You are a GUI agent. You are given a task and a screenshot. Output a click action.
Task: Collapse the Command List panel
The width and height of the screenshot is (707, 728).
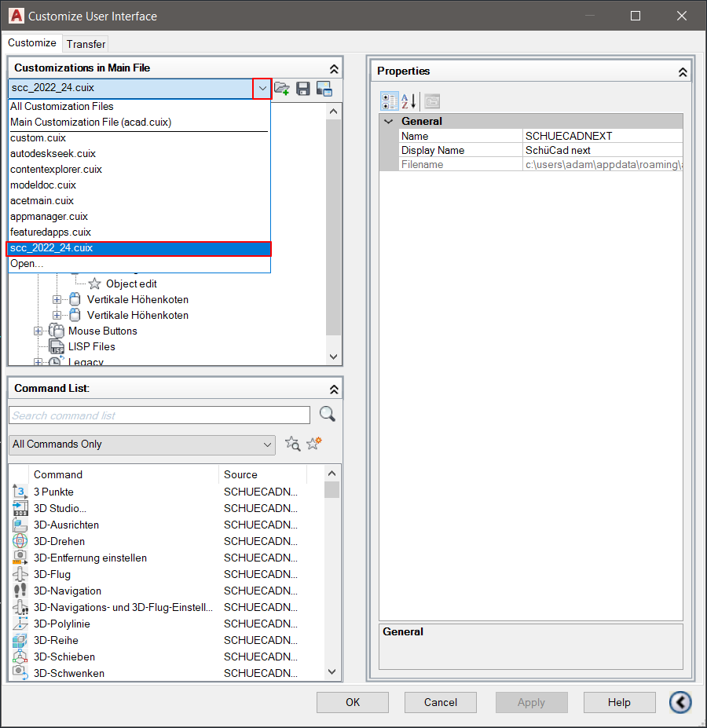point(334,389)
